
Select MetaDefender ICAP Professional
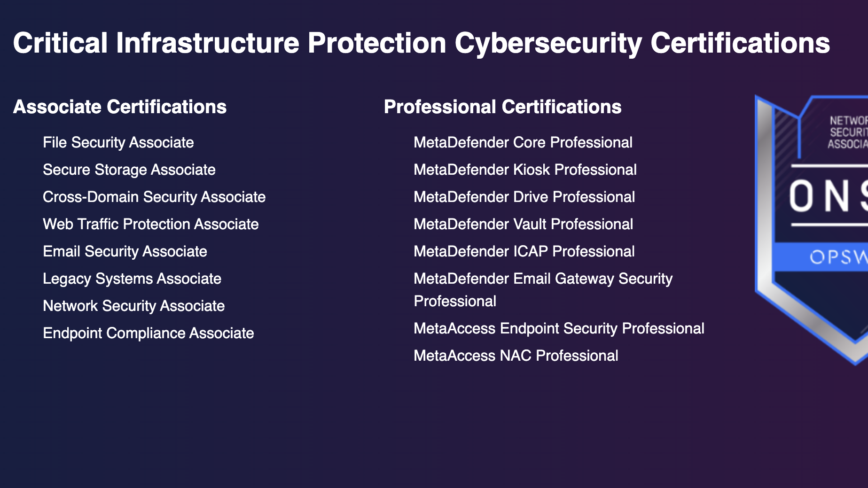[x=524, y=251]
